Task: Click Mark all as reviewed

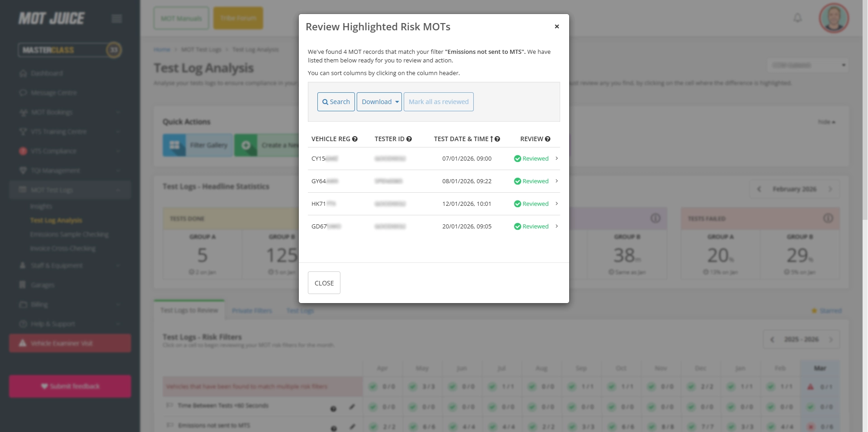Action: tap(439, 102)
